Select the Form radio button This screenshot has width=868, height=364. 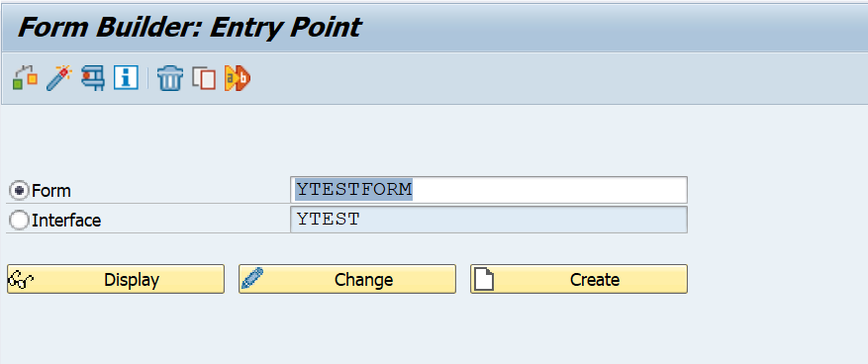tap(20, 191)
